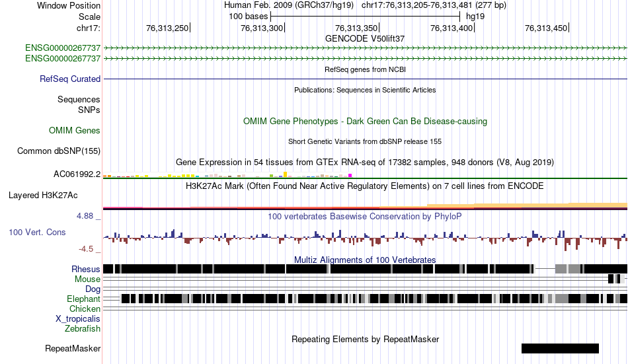The image size is (628, 364).
Task: Click the 76,313,400 coordinate on the ruler
Action: coord(451,28)
